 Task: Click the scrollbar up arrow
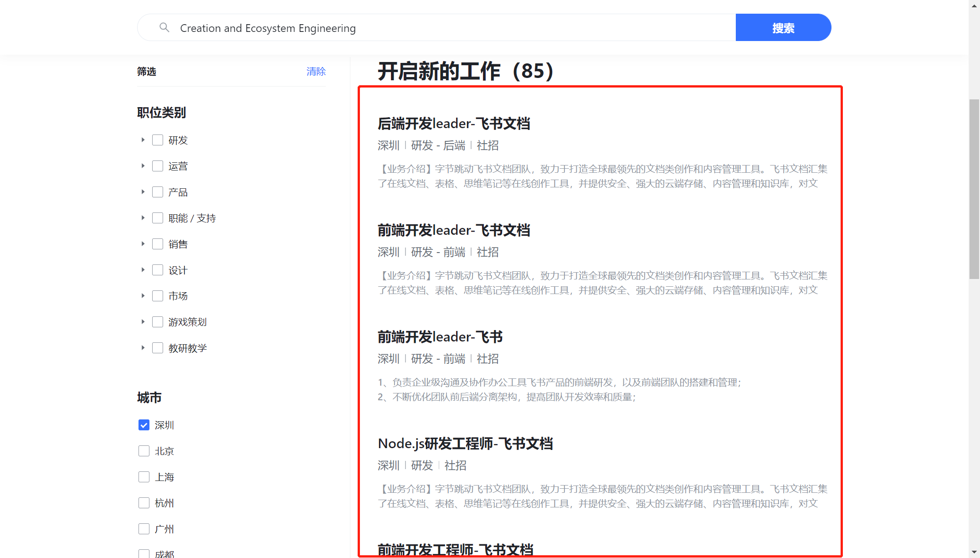(974, 6)
